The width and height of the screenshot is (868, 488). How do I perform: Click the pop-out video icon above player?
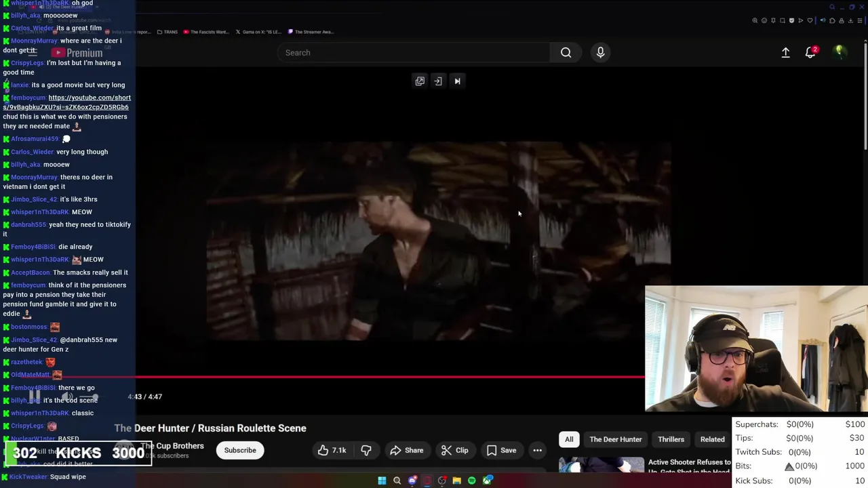click(x=420, y=81)
